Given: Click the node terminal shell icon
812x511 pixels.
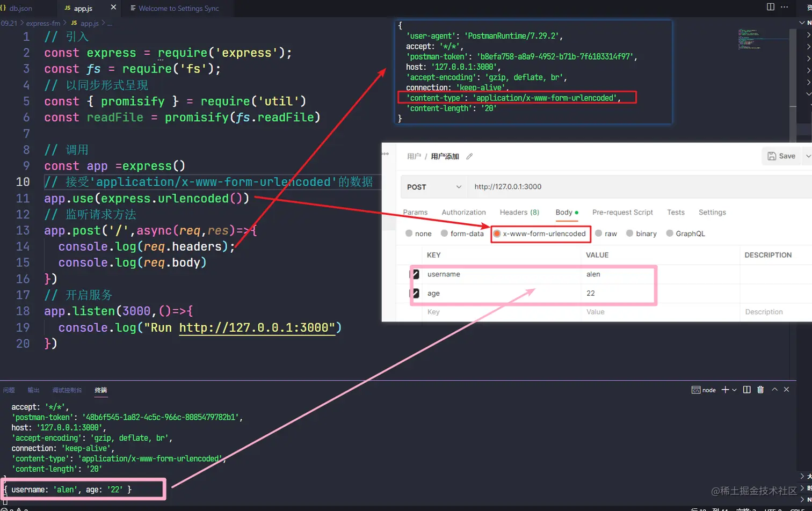Looking at the screenshot, I should [x=695, y=390].
